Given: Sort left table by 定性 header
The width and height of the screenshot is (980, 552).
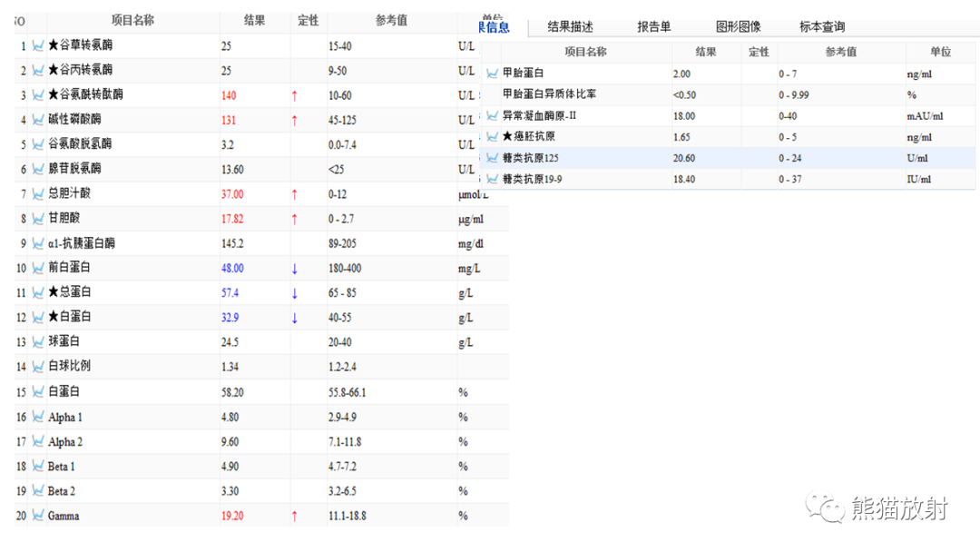Looking at the screenshot, I should 309,21.
